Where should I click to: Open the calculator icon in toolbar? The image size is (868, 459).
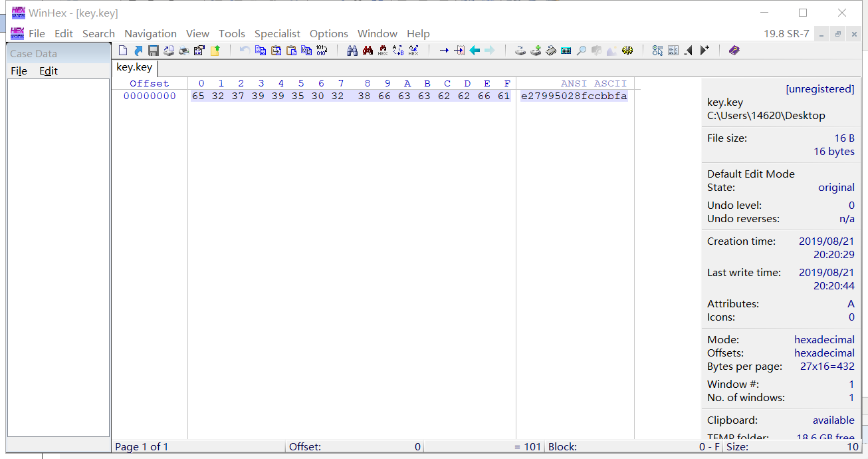point(566,51)
